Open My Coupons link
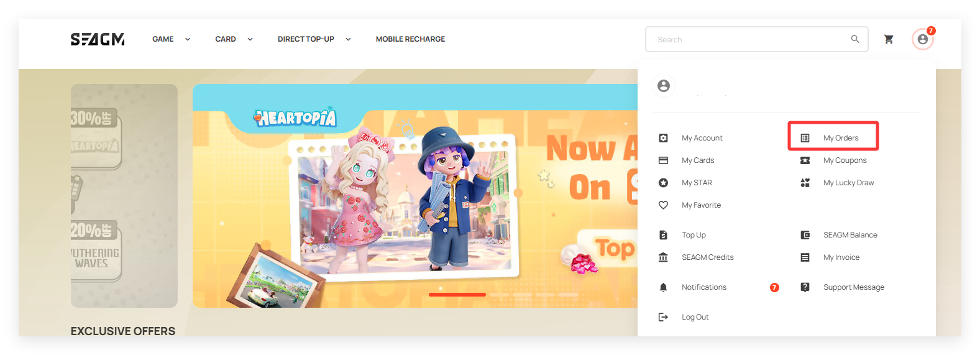The height and width of the screenshot is (355, 980). coord(845,160)
